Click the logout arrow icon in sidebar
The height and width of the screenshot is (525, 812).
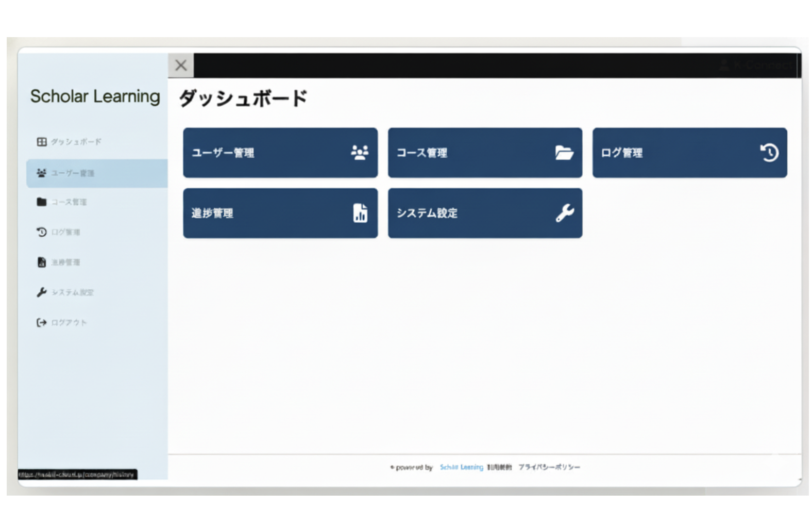click(x=42, y=322)
